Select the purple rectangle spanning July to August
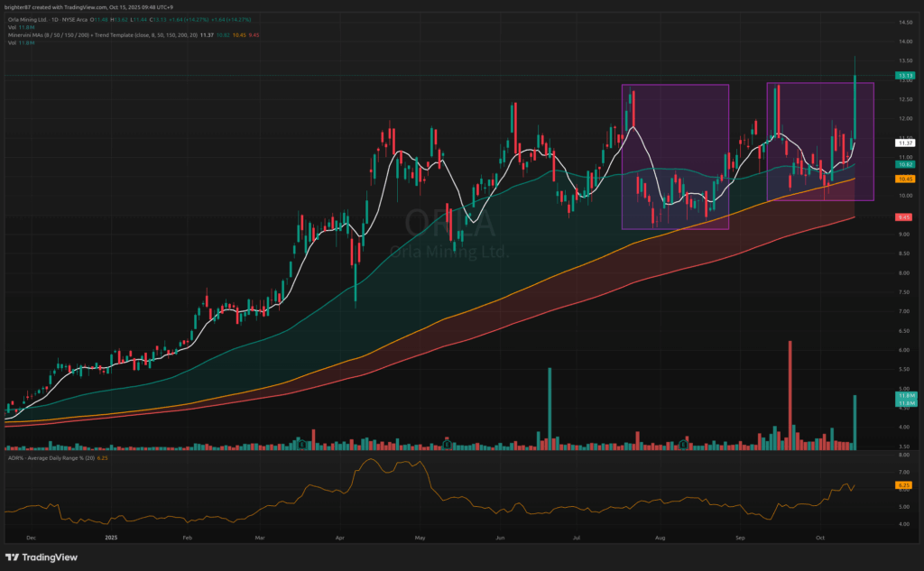This screenshot has height=571, width=924. click(x=675, y=156)
